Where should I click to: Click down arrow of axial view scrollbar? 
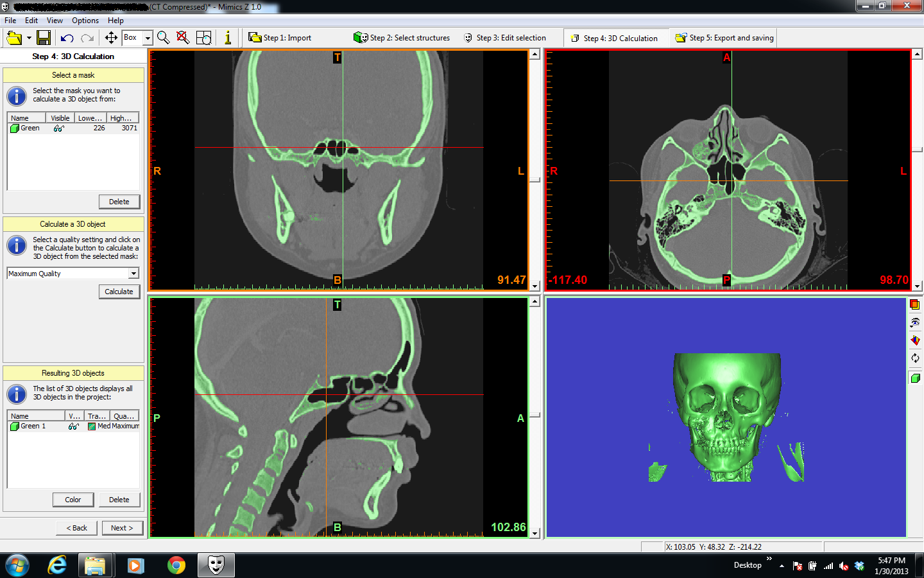point(917,286)
